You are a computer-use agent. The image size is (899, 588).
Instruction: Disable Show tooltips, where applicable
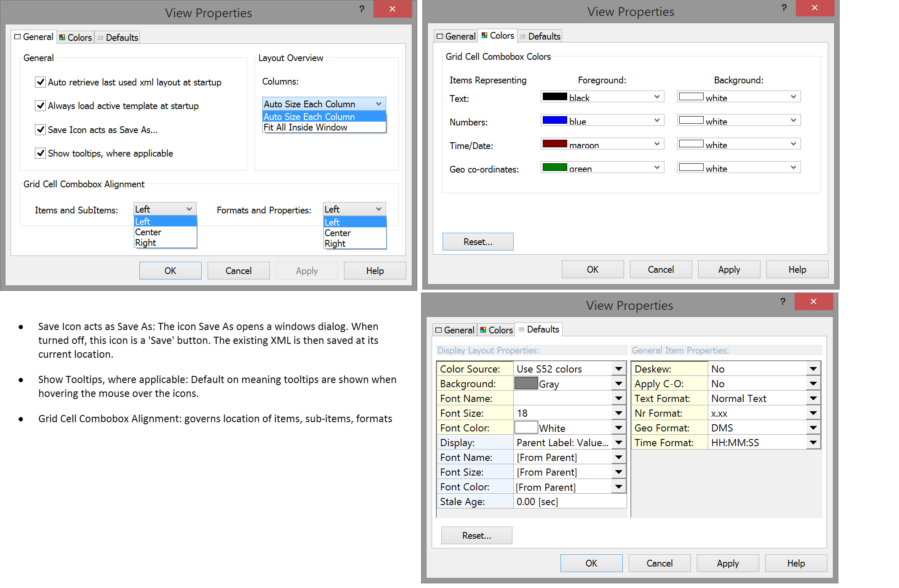pos(40,153)
